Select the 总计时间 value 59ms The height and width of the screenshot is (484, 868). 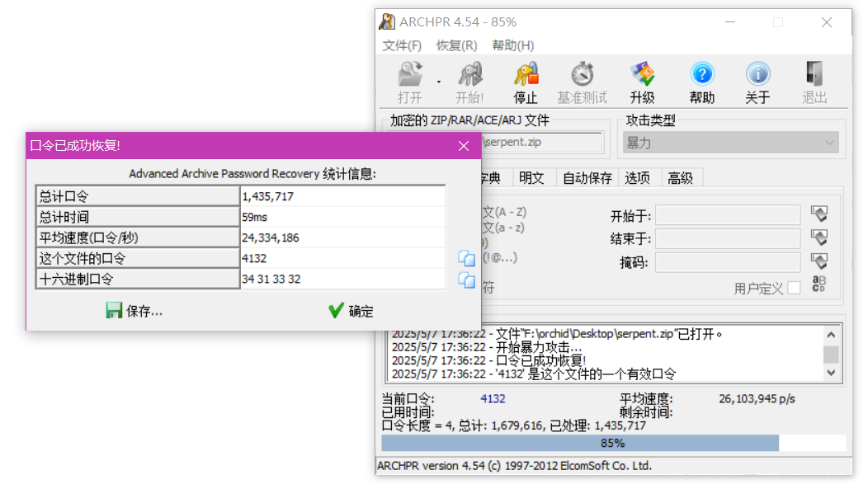[342, 217]
